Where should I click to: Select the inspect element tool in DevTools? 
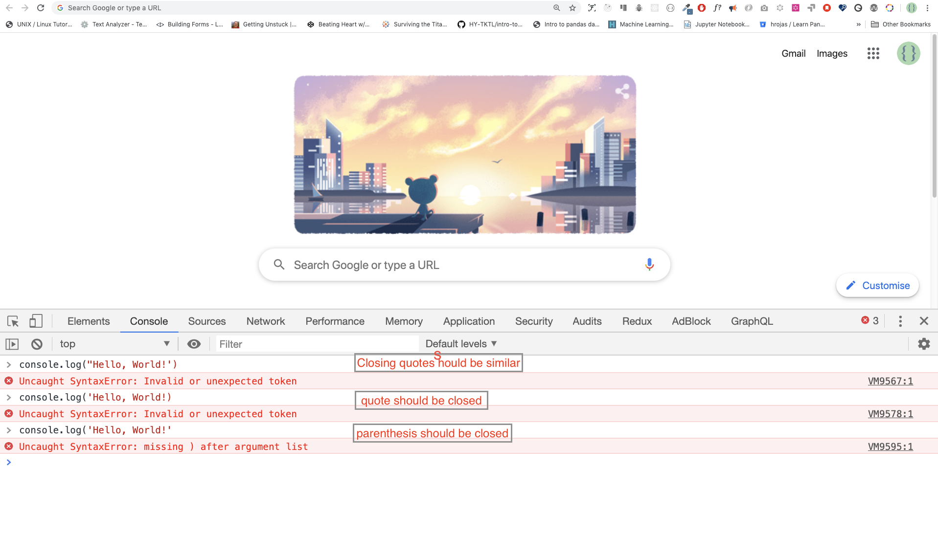point(12,321)
